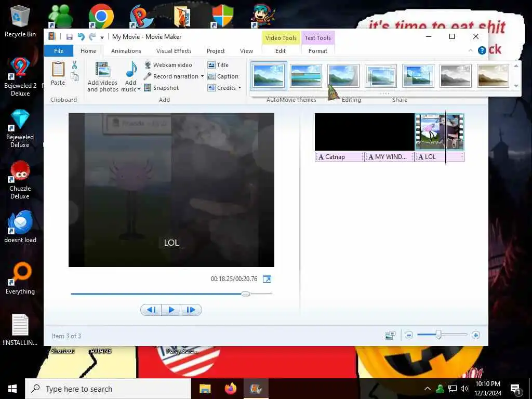This screenshot has width=532, height=399.
Task: Collapse the ribbon with caret arrow
Action: tap(470, 50)
